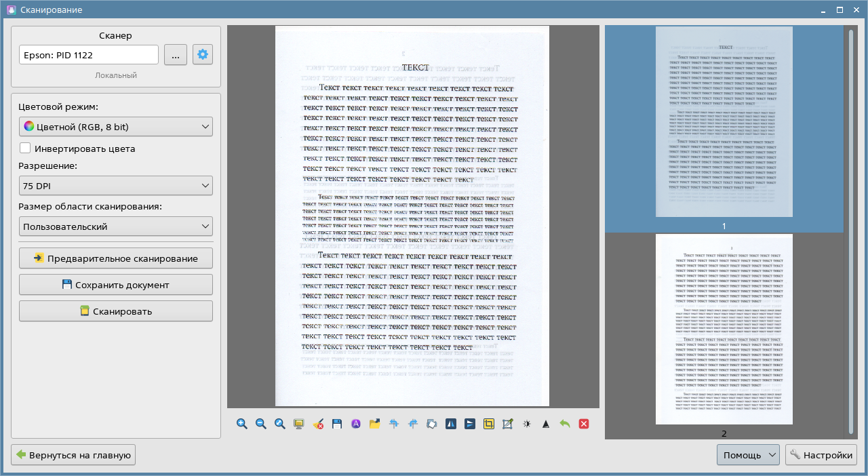The height and width of the screenshot is (476, 868).
Task: Click the 'Сканировать' button
Action: [x=116, y=311]
